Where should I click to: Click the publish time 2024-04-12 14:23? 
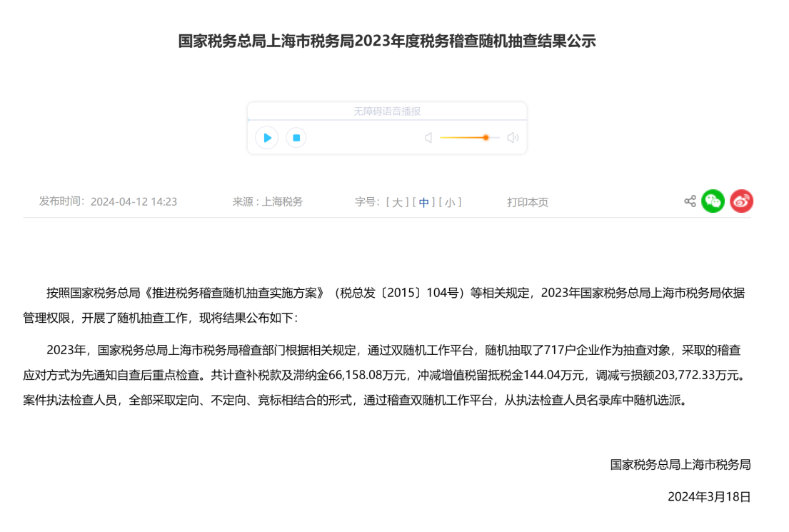tap(134, 202)
